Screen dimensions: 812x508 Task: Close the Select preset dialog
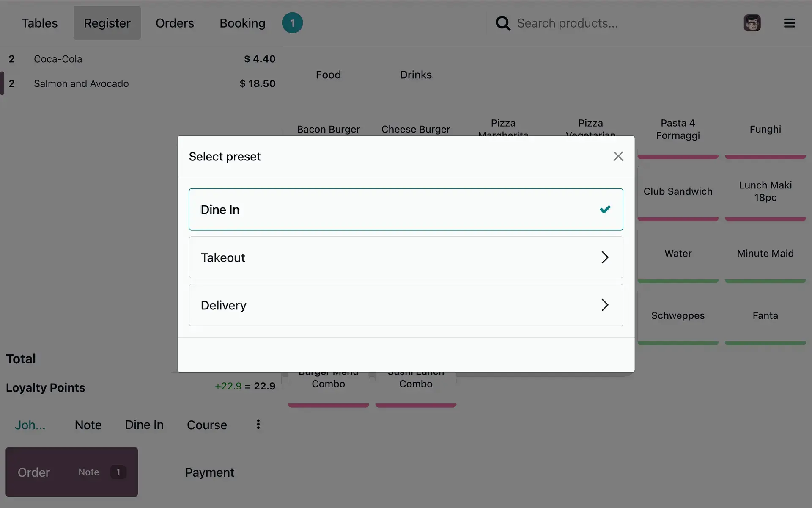click(618, 156)
